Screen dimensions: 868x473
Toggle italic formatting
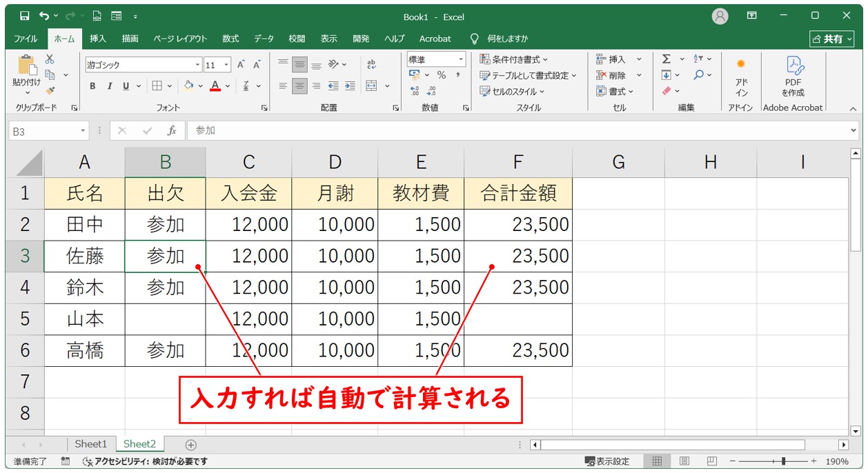pyautogui.click(x=109, y=86)
